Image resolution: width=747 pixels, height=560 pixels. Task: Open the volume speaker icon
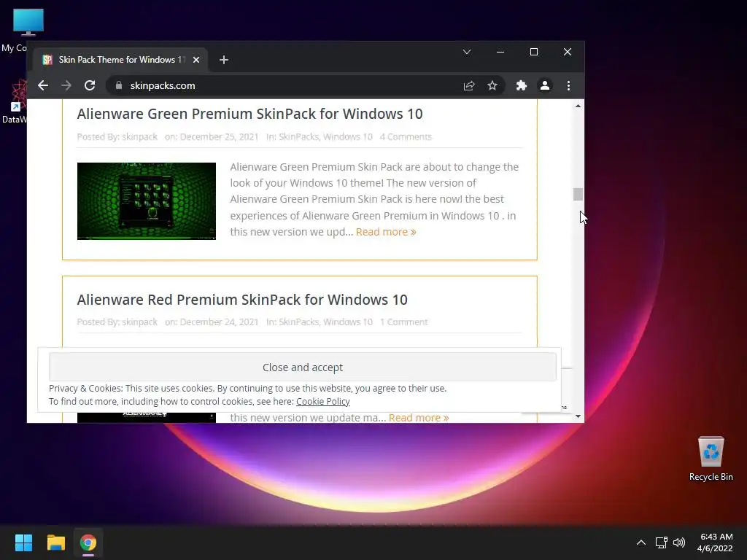[679, 542]
